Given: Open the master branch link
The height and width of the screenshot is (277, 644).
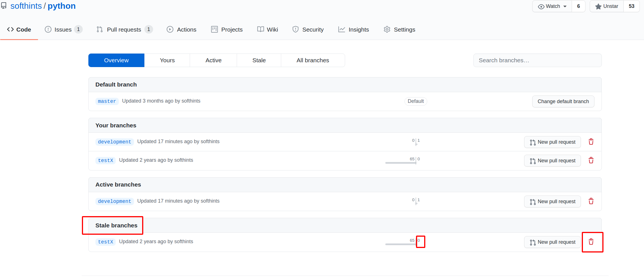Looking at the screenshot, I should [x=107, y=101].
